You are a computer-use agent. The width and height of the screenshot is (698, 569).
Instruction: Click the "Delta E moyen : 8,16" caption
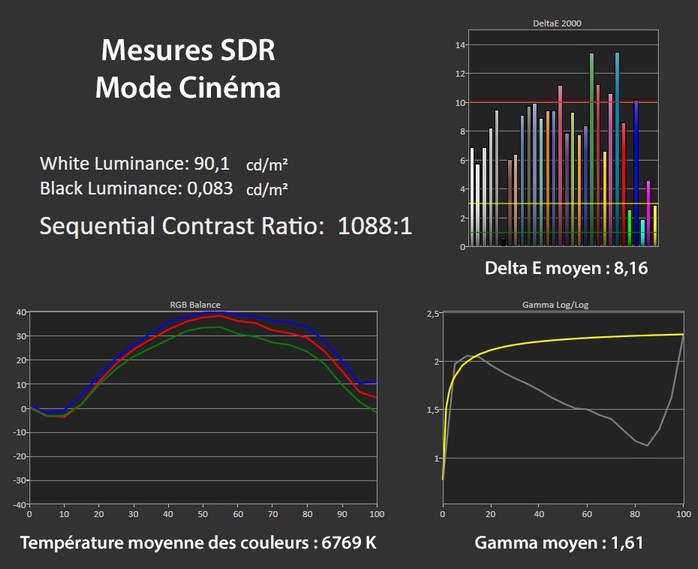point(566,268)
